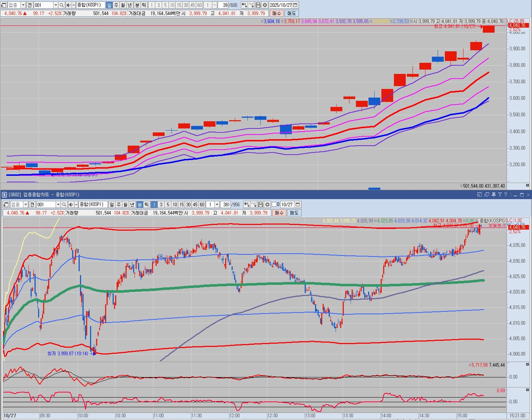Image resolution: width=532 pixels, height=420 pixels.
Task: Expand the interval value dropdown in lower toolbar
Action: 217,204
